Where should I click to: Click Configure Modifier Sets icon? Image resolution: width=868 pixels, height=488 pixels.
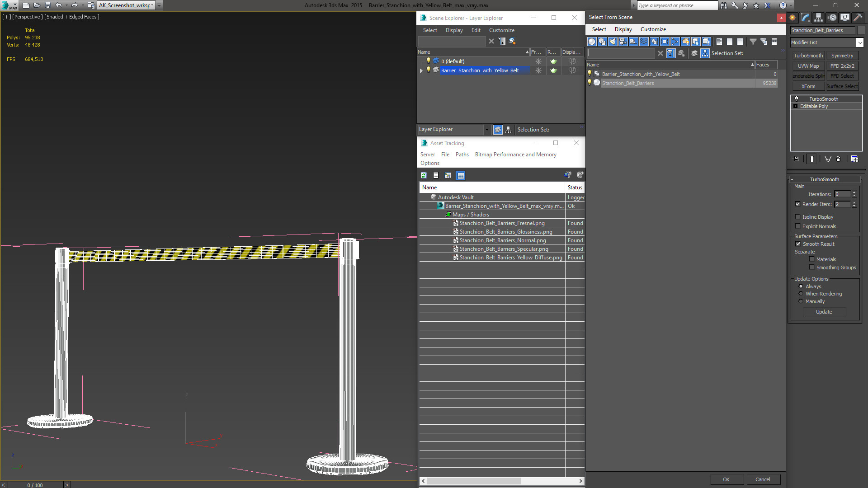click(x=854, y=159)
